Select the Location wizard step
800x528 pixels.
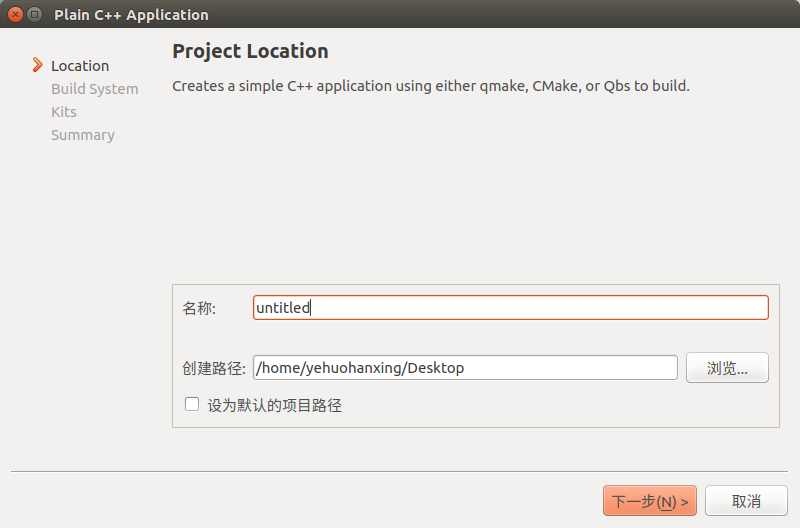[80, 66]
